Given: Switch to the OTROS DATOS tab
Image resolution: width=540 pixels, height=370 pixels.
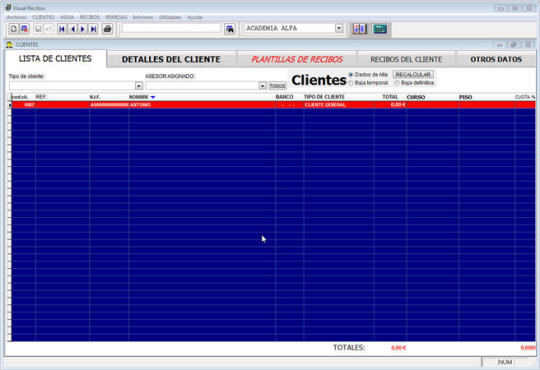Looking at the screenshot, I should pos(496,59).
